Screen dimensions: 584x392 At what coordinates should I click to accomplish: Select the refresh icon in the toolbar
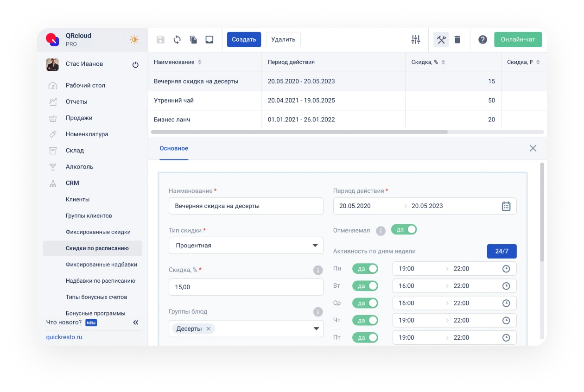click(177, 39)
